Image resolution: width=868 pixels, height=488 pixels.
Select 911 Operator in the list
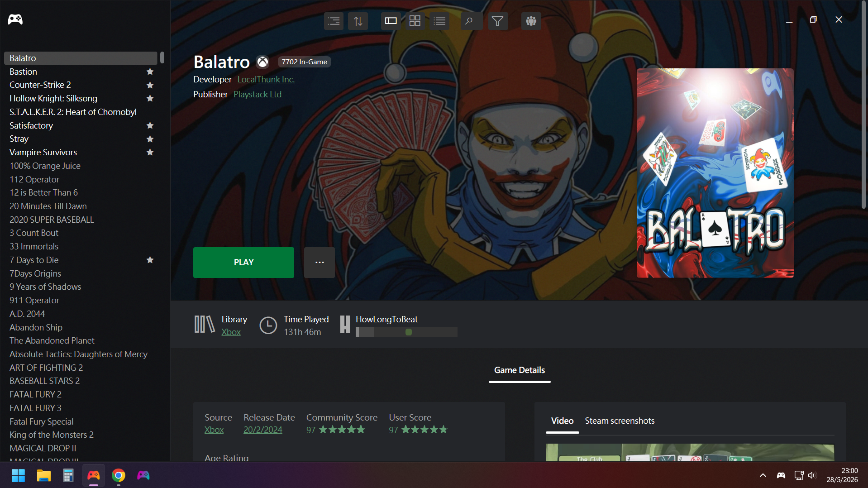pos(81,300)
